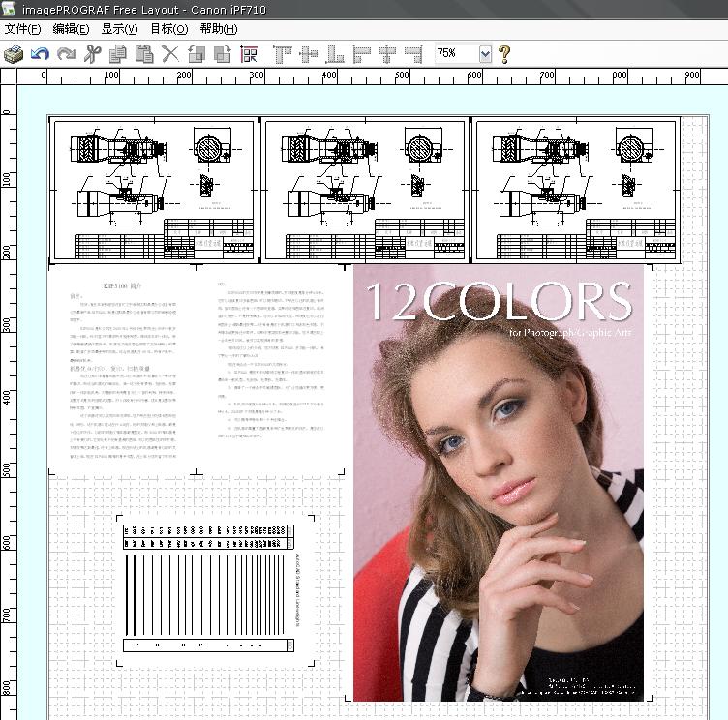728x720 pixels.
Task: Select the first technical drawing thumbnail
Action: (x=154, y=191)
